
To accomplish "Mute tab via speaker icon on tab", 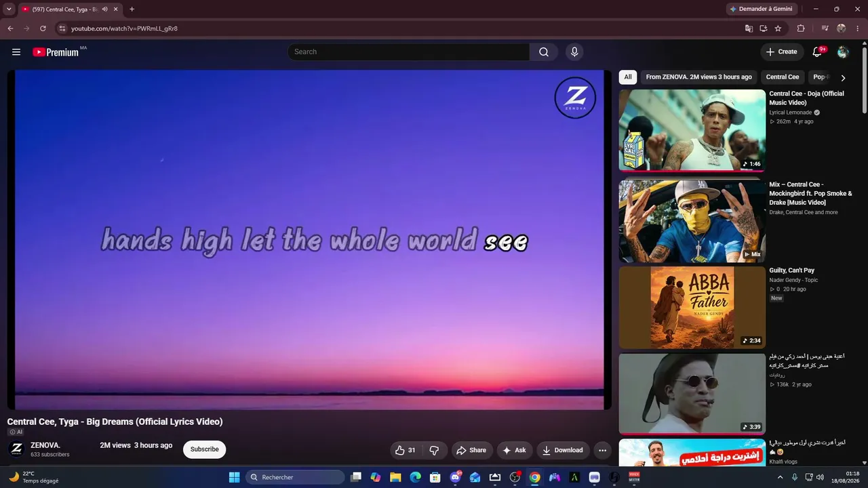I will (x=105, y=9).
